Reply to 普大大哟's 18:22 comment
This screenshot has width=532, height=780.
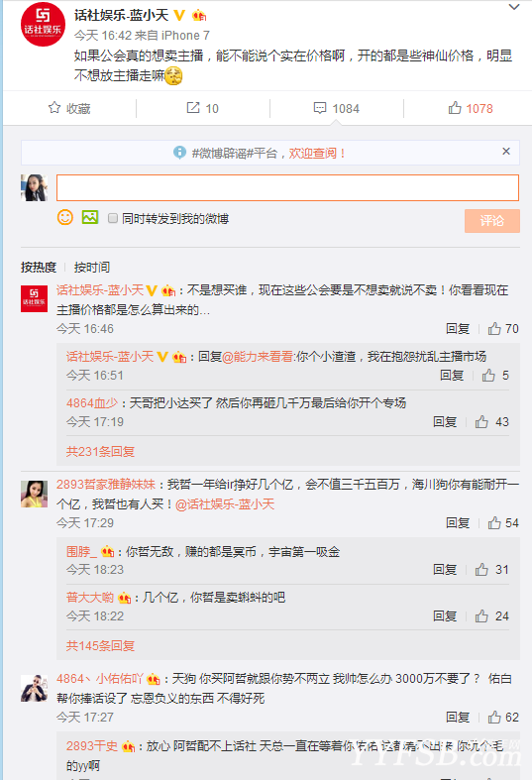[445, 615]
